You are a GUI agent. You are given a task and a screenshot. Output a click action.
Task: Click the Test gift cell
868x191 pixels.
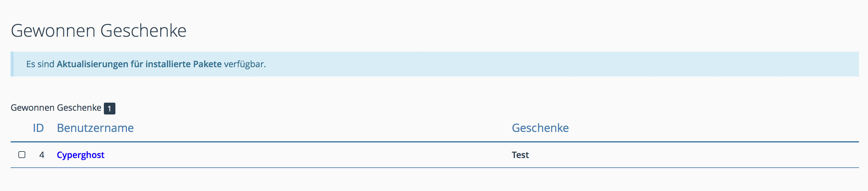(x=520, y=155)
